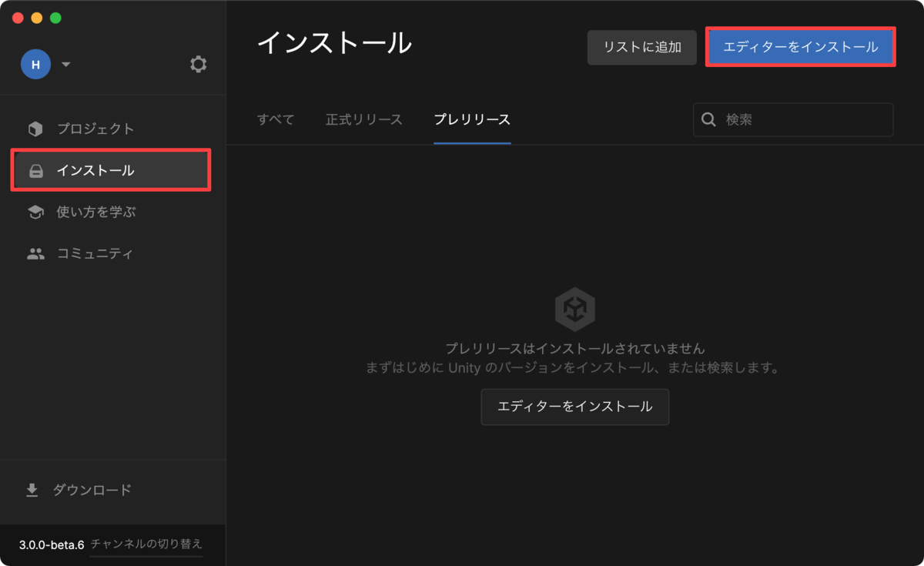
Task: Click the H user avatar
Action: pos(35,65)
